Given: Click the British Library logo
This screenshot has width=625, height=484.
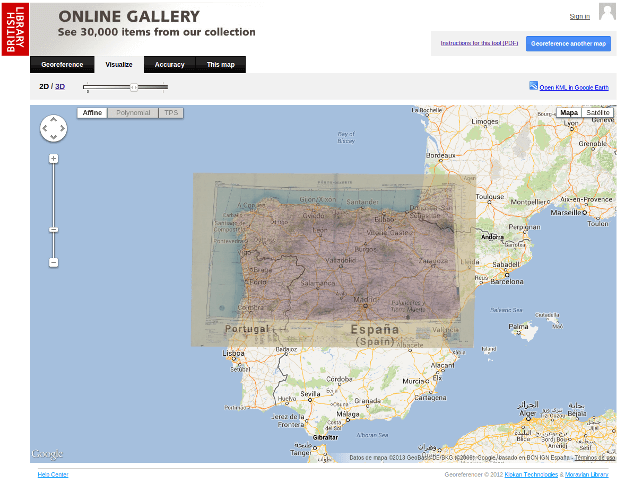Looking at the screenshot, I should click(x=15, y=29).
